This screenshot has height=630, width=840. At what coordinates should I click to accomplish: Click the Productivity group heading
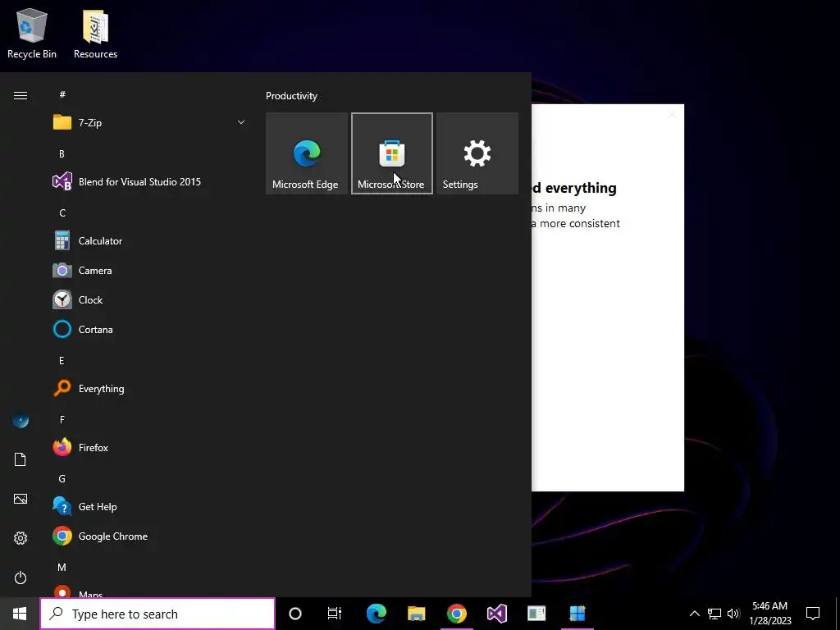291,96
